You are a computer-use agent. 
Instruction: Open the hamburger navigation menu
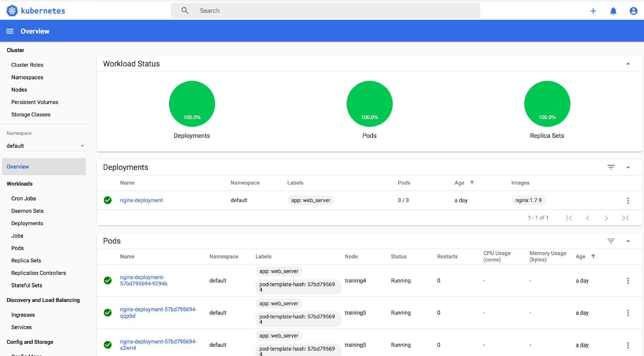[10, 31]
